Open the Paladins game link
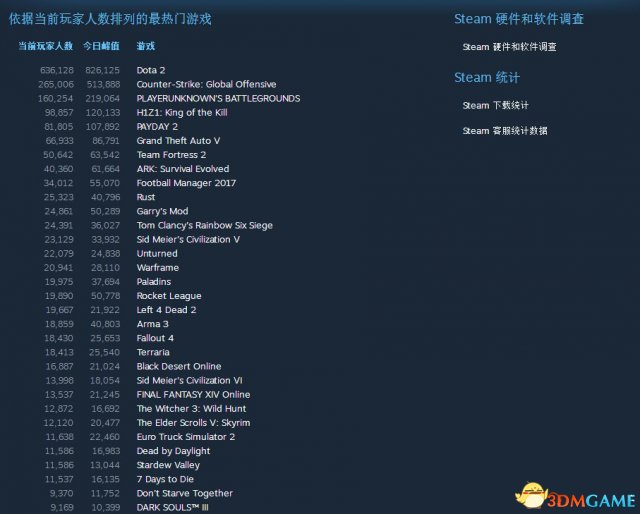The image size is (640, 514). point(153,281)
